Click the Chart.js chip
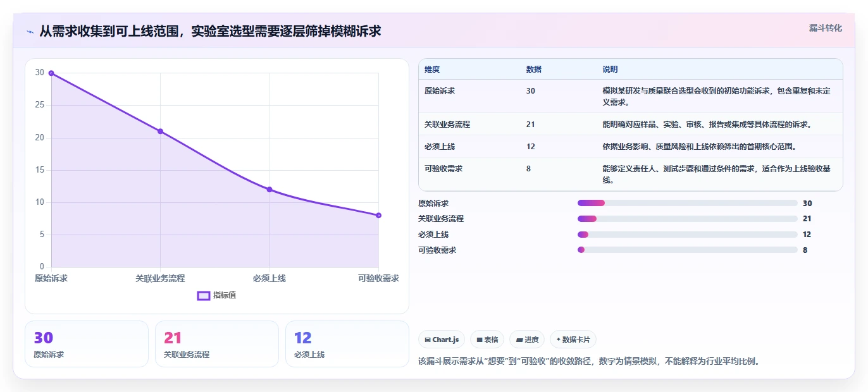868x392 pixels. coord(442,340)
